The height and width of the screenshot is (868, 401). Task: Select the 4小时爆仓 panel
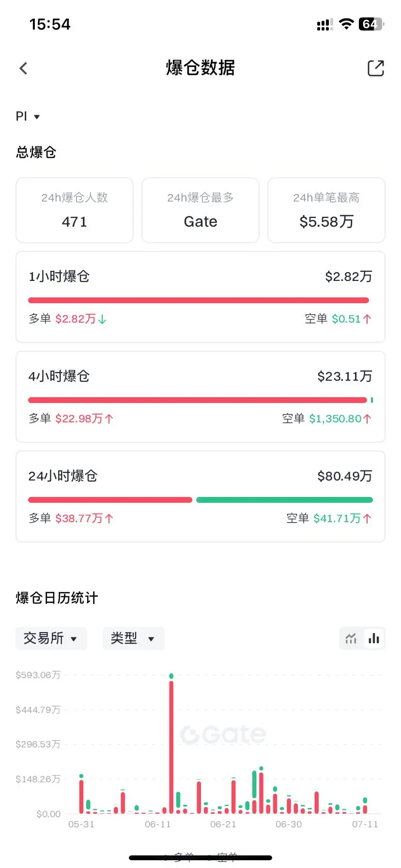pyautogui.click(x=200, y=397)
